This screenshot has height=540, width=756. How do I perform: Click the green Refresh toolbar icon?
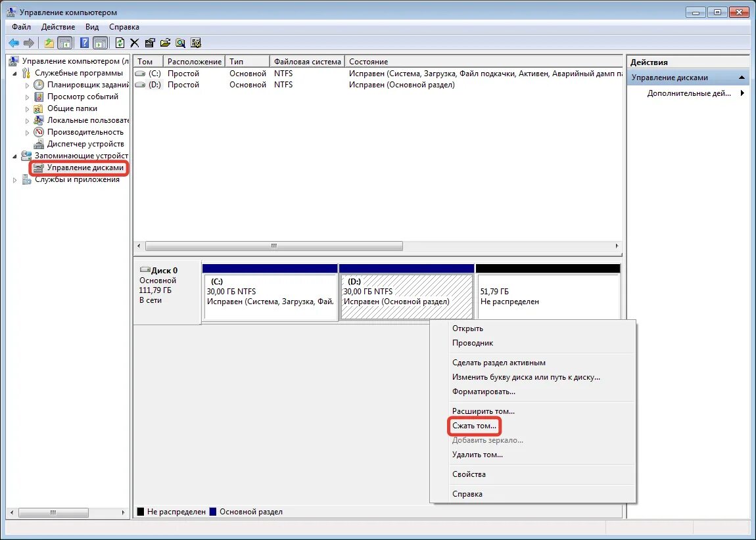120,43
